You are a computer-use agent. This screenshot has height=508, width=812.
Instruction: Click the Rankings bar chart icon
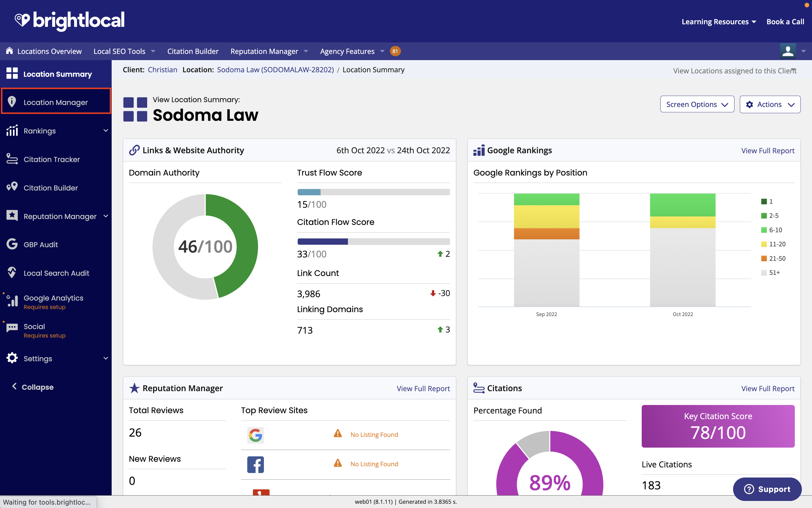tap(12, 130)
